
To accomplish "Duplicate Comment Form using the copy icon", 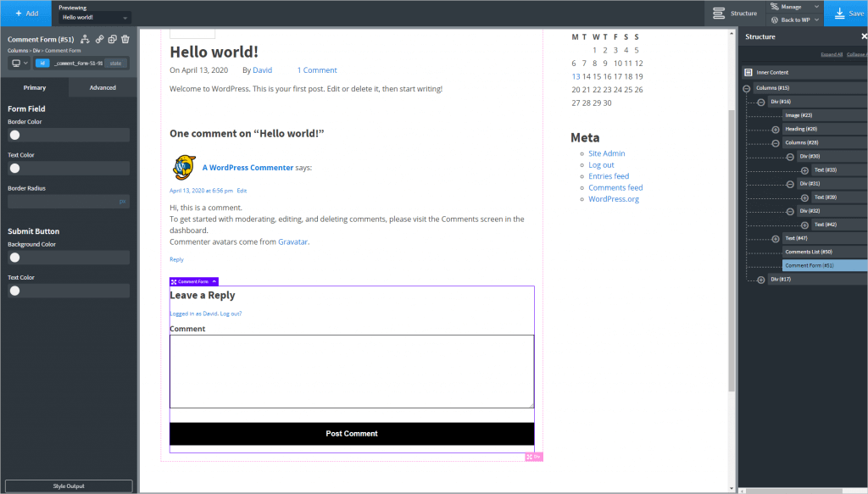I will [x=113, y=39].
